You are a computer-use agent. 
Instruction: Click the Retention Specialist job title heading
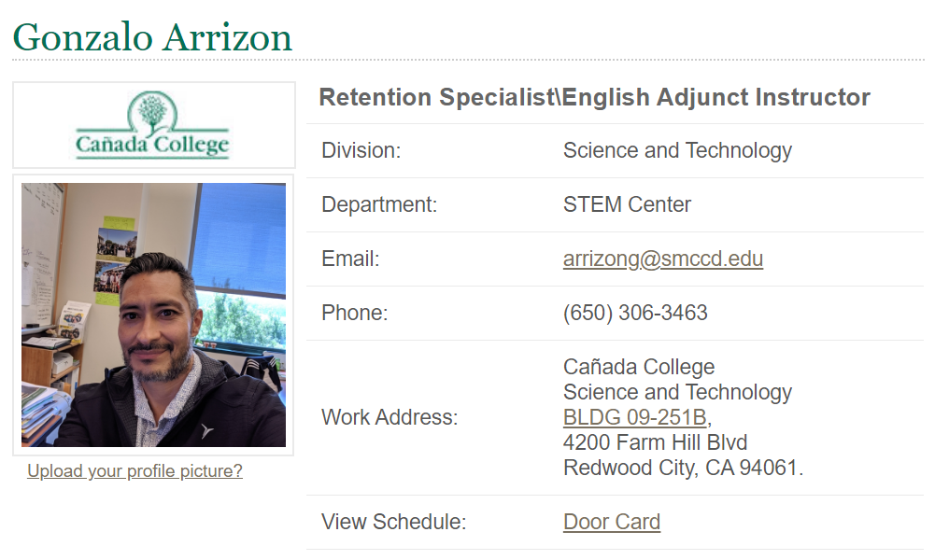click(x=594, y=97)
